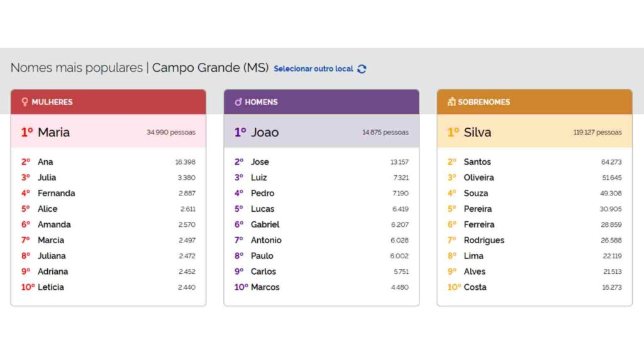Click the name Joao ranked first

tap(265, 132)
